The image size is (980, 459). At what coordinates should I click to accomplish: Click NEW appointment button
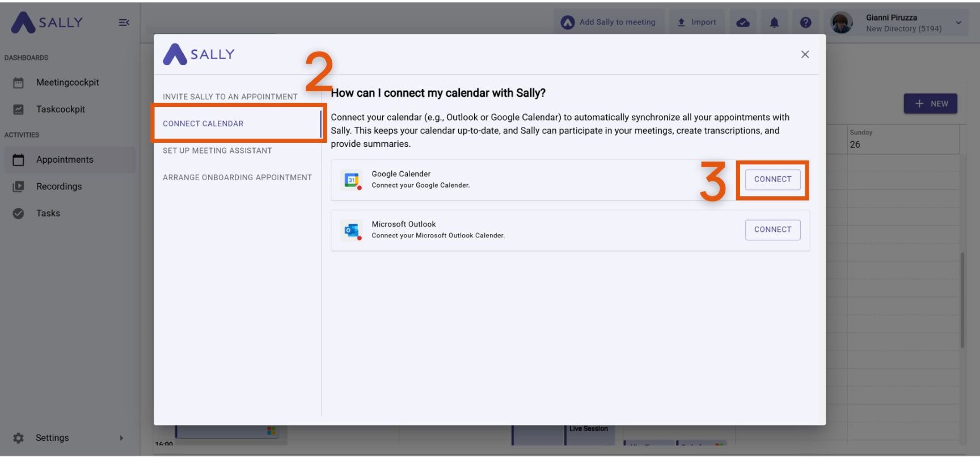point(931,104)
